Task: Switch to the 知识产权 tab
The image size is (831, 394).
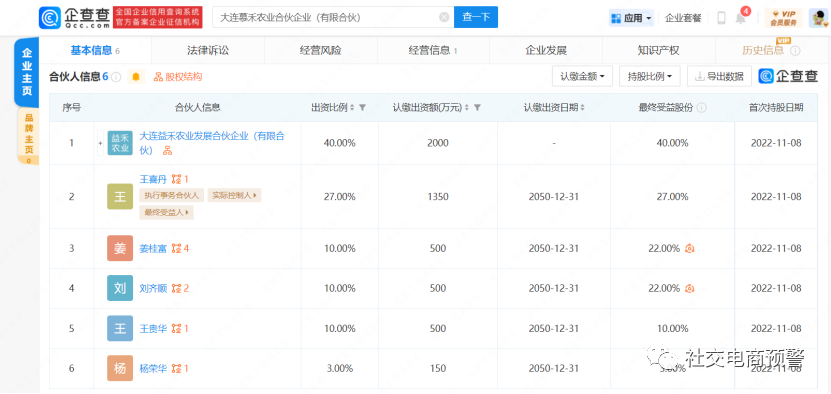Action: pos(658,50)
